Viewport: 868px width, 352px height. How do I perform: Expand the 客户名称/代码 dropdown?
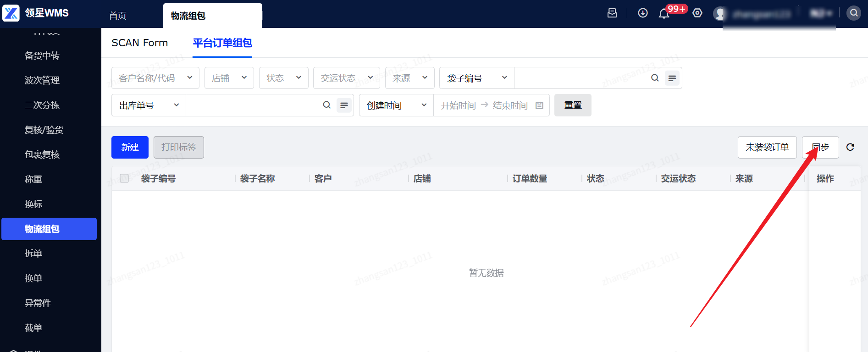pos(155,78)
